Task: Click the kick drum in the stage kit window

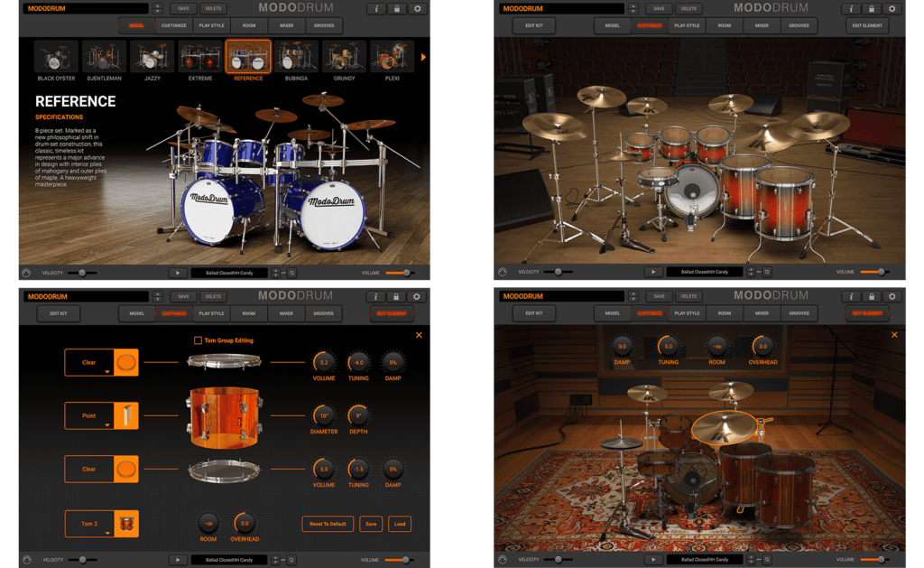Action: pos(692,190)
